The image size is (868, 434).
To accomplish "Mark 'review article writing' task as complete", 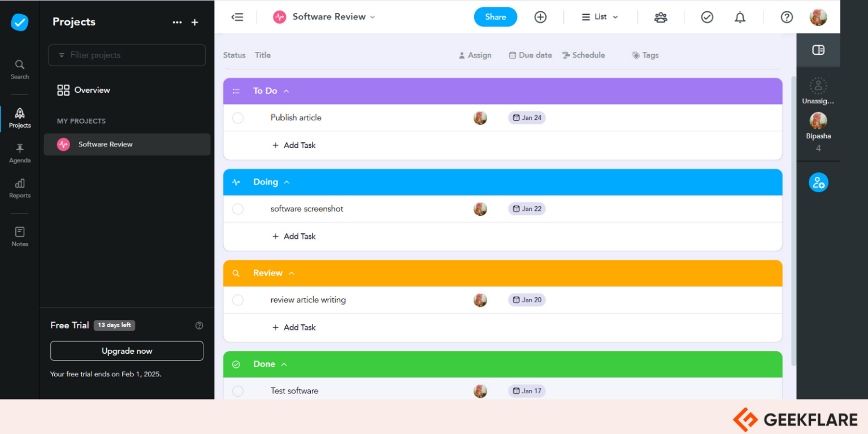I will click(x=238, y=300).
